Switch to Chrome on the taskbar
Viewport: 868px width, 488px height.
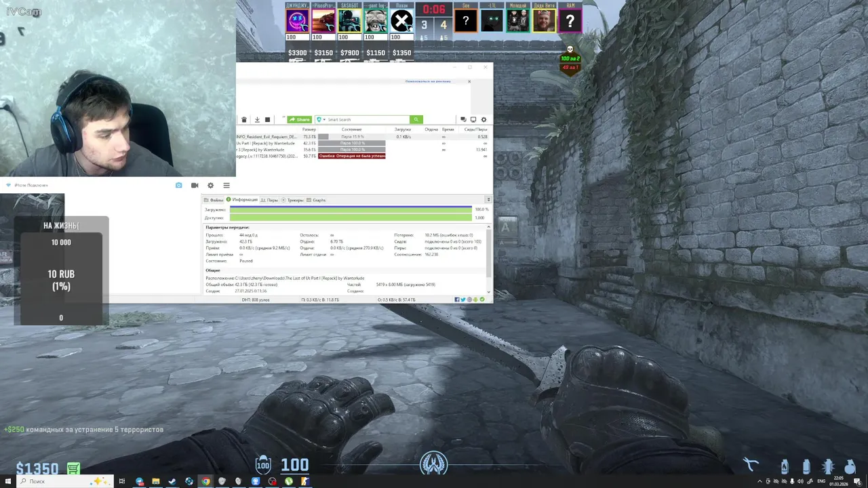coord(205,481)
